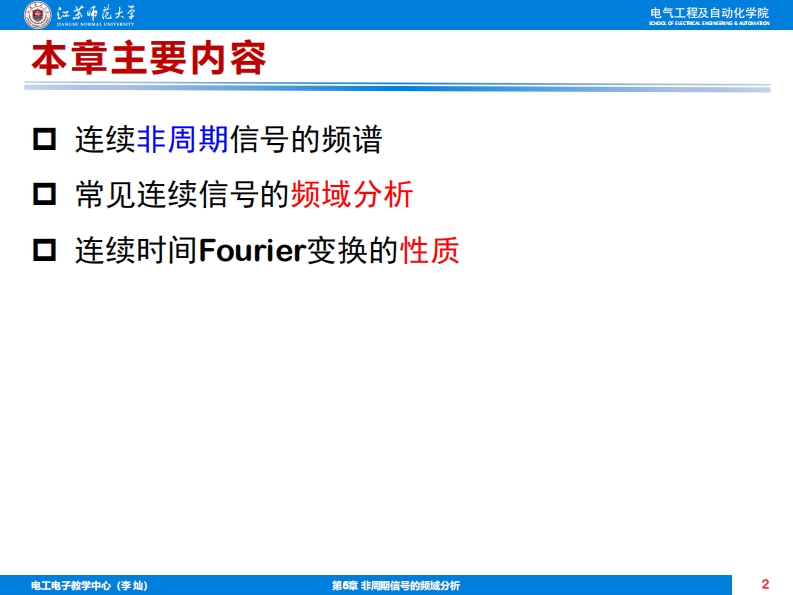Click the text 常见连续信号的 in the second bullet

pyautogui.click(x=182, y=194)
